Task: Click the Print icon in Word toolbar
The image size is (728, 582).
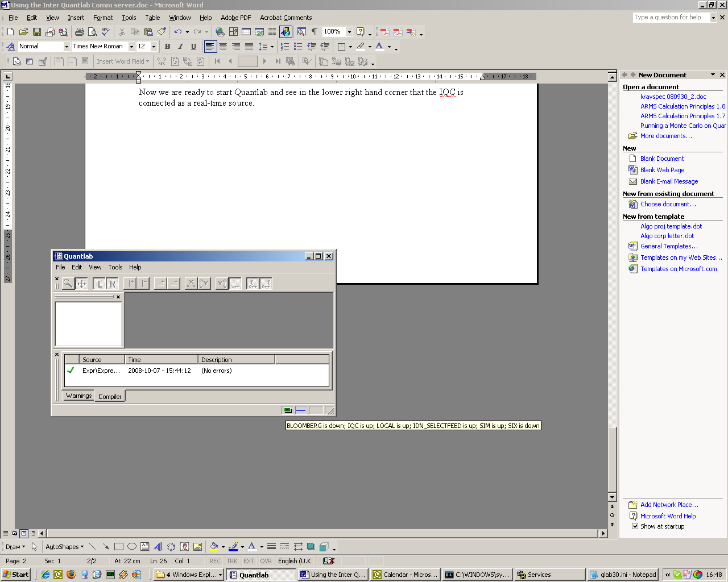Action: coord(80,32)
